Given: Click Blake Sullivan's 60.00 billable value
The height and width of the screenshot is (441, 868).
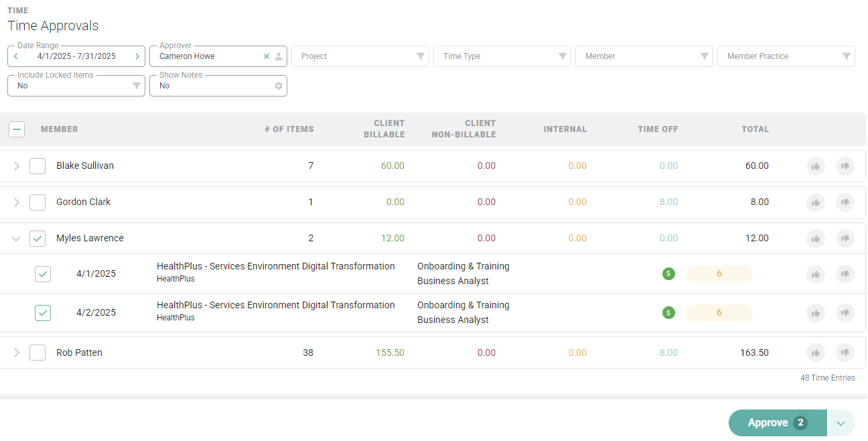Looking at the screenshot, I should 392,166.
